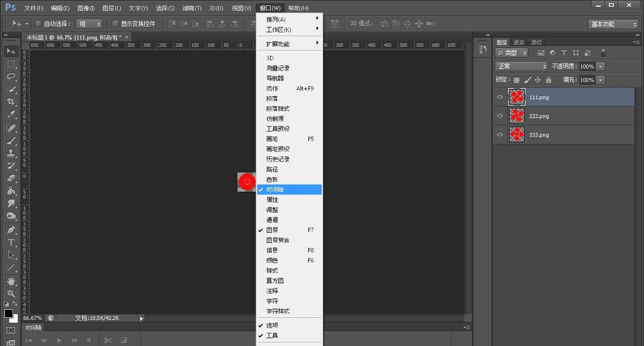
Task: Click the 111.png layer thumbnail
Action: click(517, 97)
